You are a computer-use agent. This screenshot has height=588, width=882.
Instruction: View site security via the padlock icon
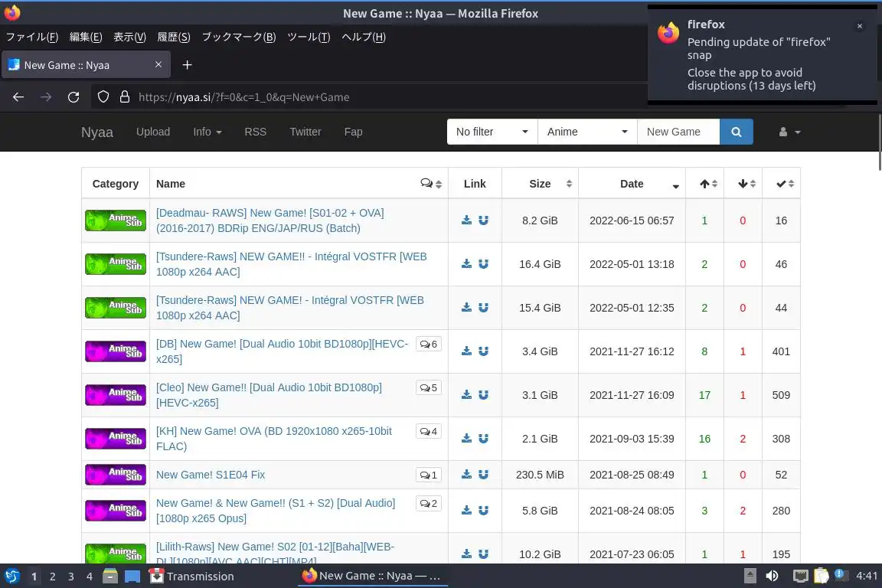click(x=125, y=96)
